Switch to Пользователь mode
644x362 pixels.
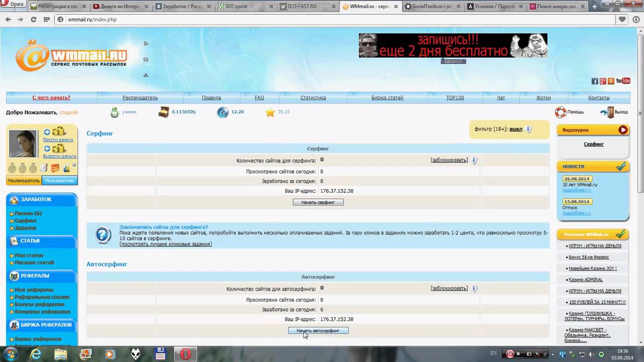click(59, 180)
